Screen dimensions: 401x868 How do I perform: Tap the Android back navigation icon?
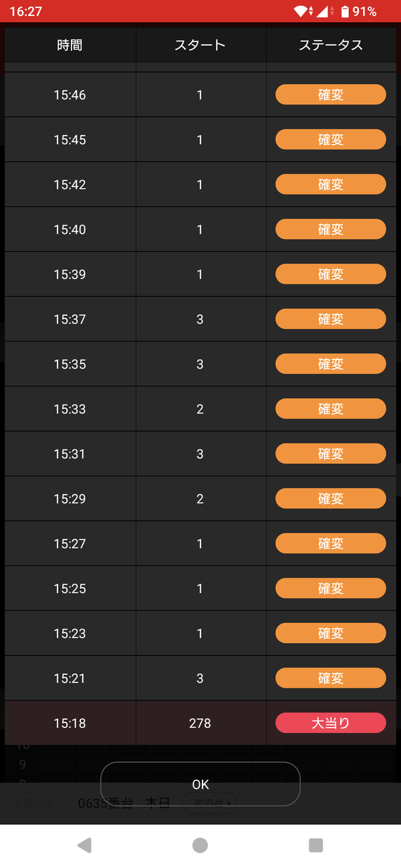[84, 845]
